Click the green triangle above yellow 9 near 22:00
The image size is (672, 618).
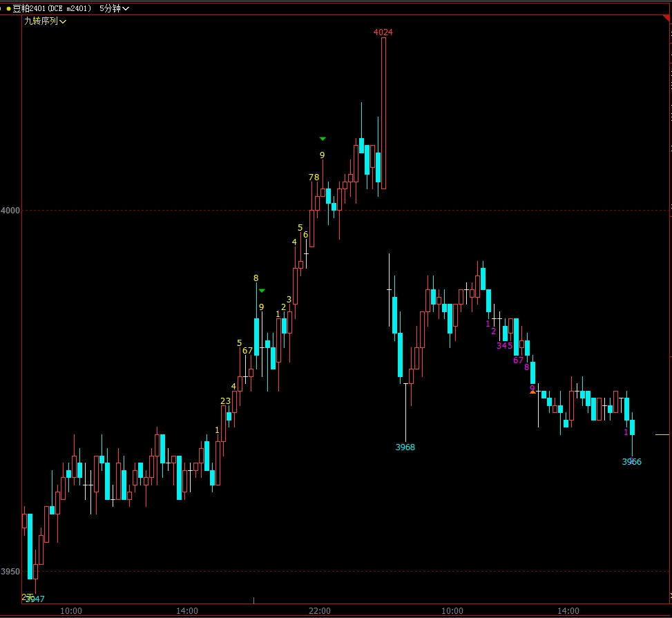click(x=323, y=139)
